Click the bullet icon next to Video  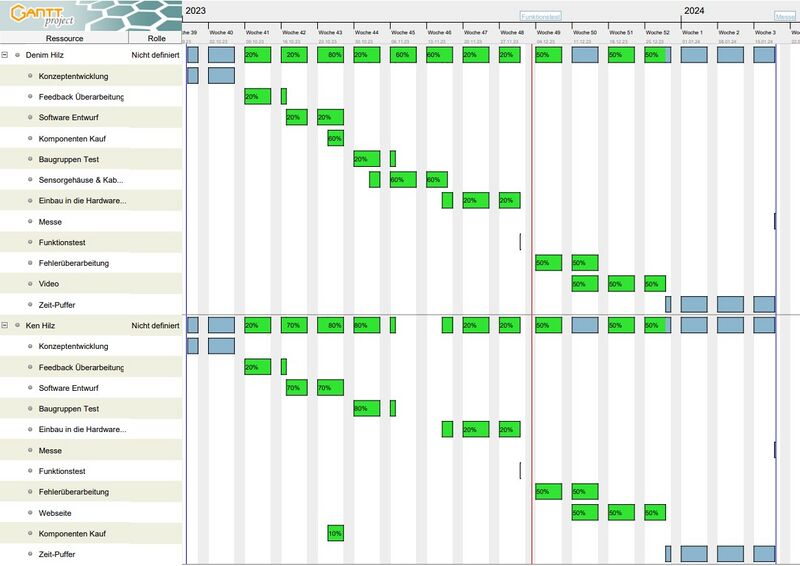[31, 284]
